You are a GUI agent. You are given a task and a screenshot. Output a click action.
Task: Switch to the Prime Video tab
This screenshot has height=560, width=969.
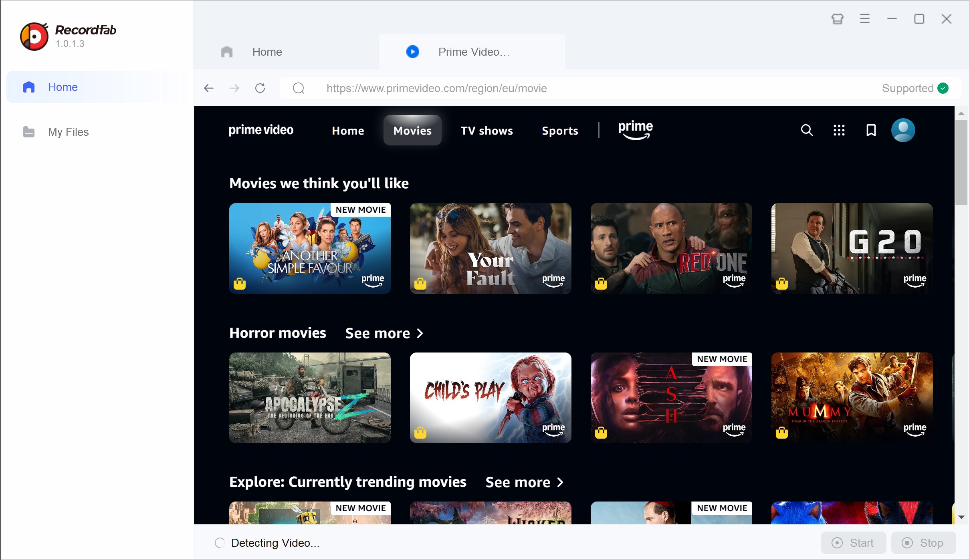pos(472,52)
